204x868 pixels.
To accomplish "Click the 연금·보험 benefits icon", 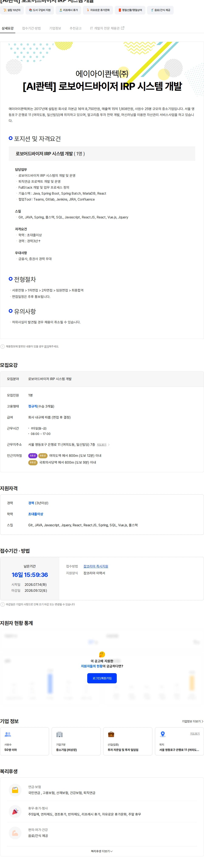I will click(15, 790).
